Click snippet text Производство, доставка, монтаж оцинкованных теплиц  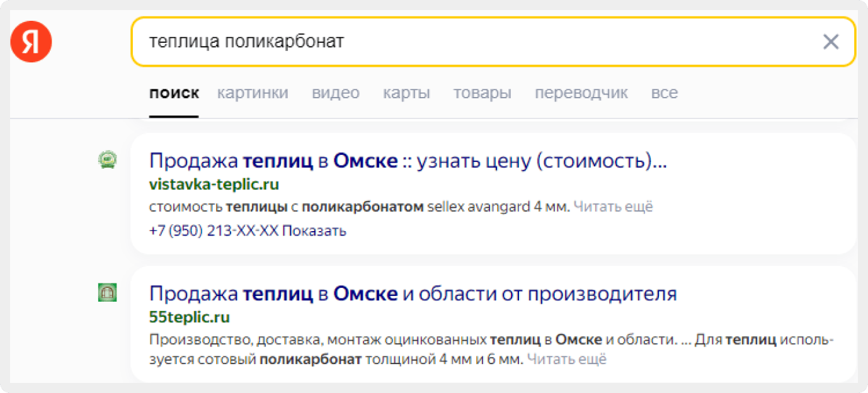345,340
